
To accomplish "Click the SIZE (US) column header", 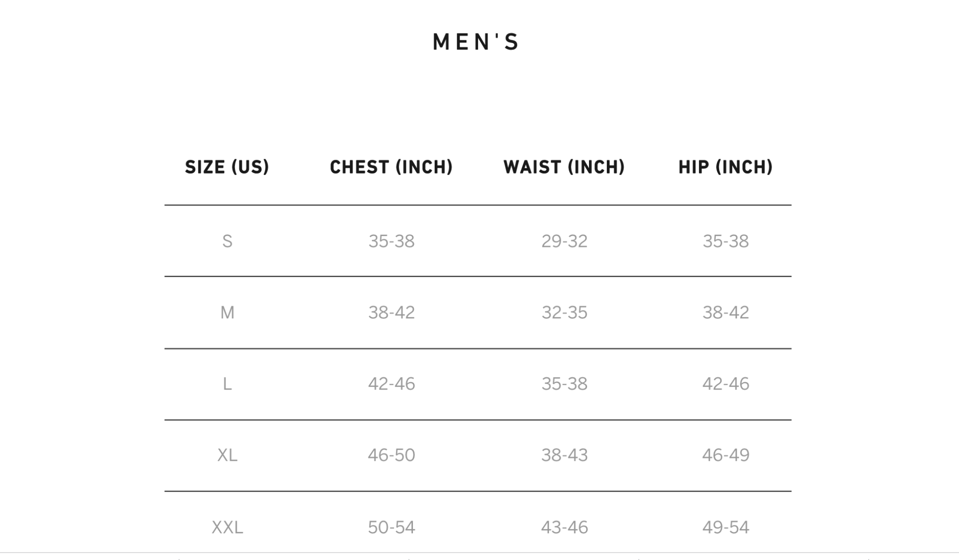I will coord(227,167).
